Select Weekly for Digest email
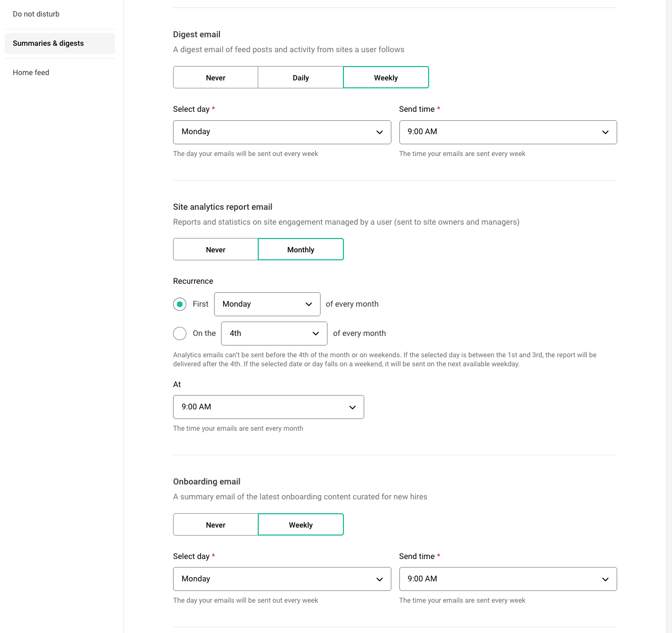The height and width of the screenshot is (633, 672). click(x=386, y=77)
